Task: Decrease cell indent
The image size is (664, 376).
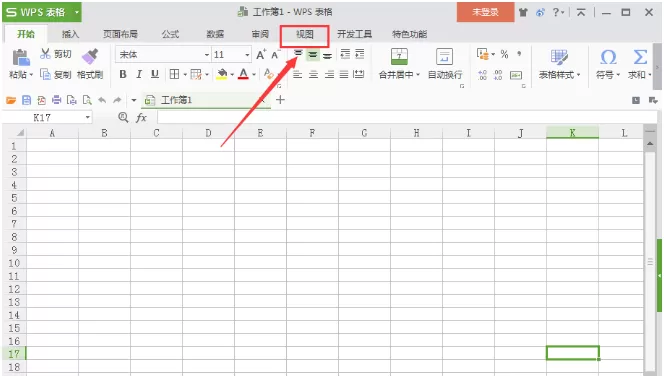Action: coord(345,54)
